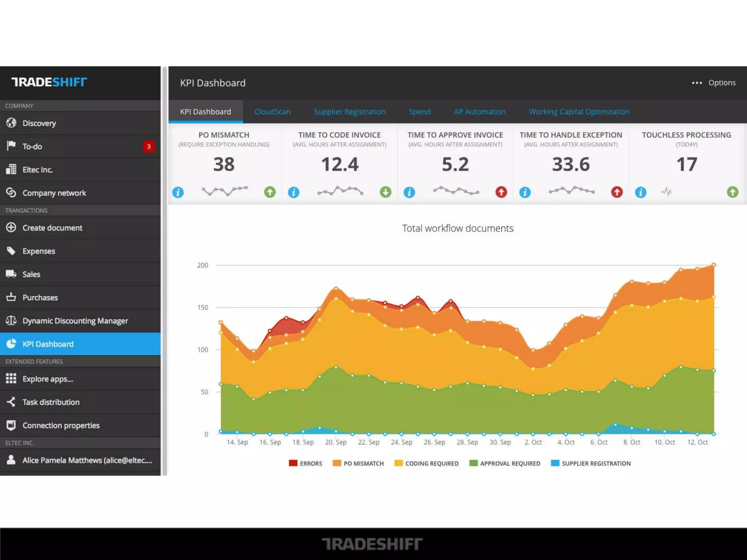
Task: Open the Eltec Inc. company entry
Action: click(37, 170)
